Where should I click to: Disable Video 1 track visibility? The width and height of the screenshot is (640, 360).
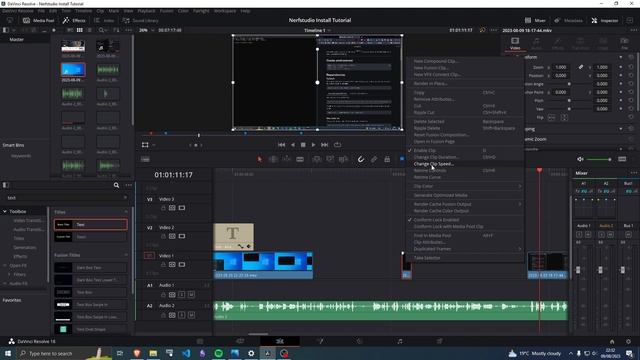point(182,264)
